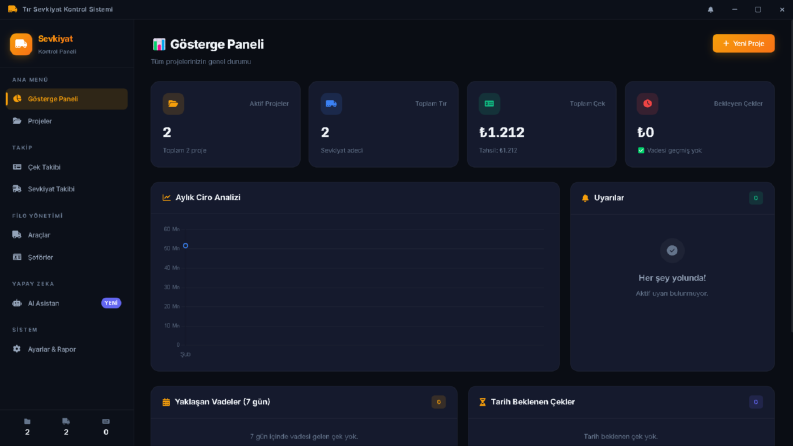Click the Aktif Projeler label on its card
The width and height of the screenshot is (793, 446).
[x=269, y=104]
